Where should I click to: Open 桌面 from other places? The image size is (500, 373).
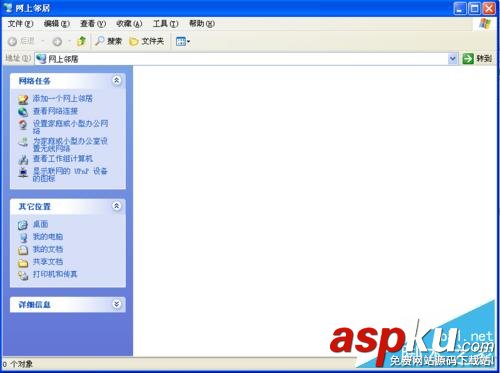pyautogui.click(x=40, y=224)
